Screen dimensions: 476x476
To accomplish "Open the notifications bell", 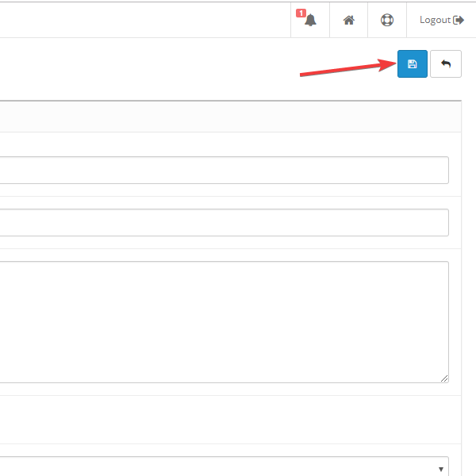I will 310,21.
